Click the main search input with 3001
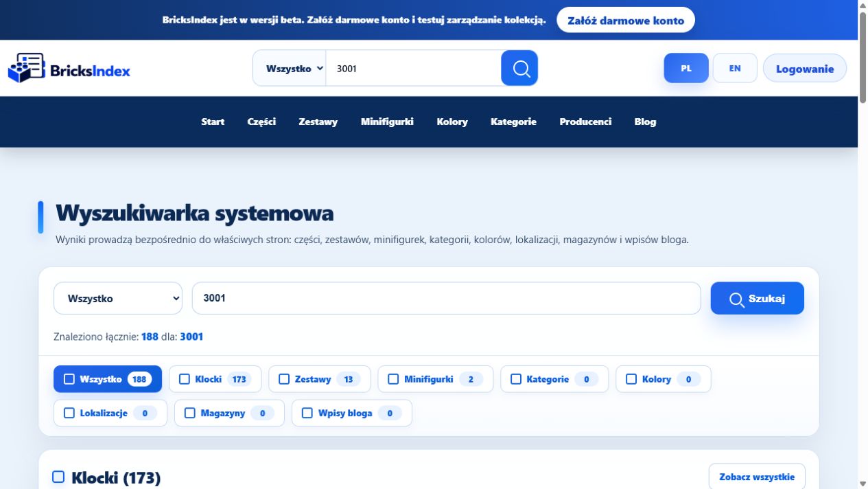The width and height of the screenshot is (868, 489). [447, 298]
